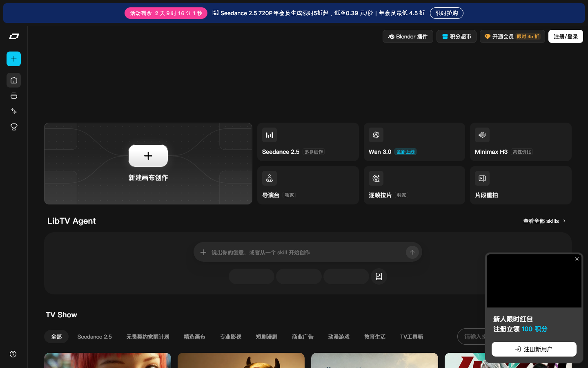This screenshot has width=588, height=368.
Task: Click the image file icon below agent input
Action: (379, 276)
